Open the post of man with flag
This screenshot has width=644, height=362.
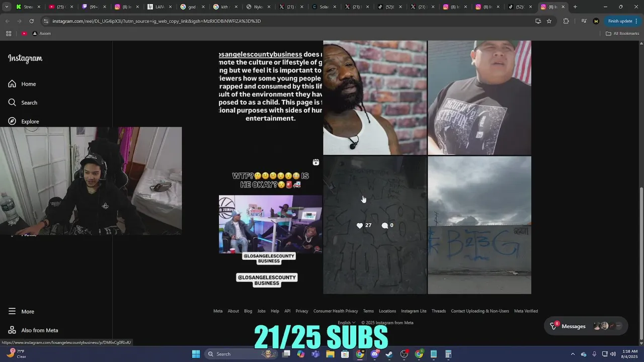pos(479,98)
